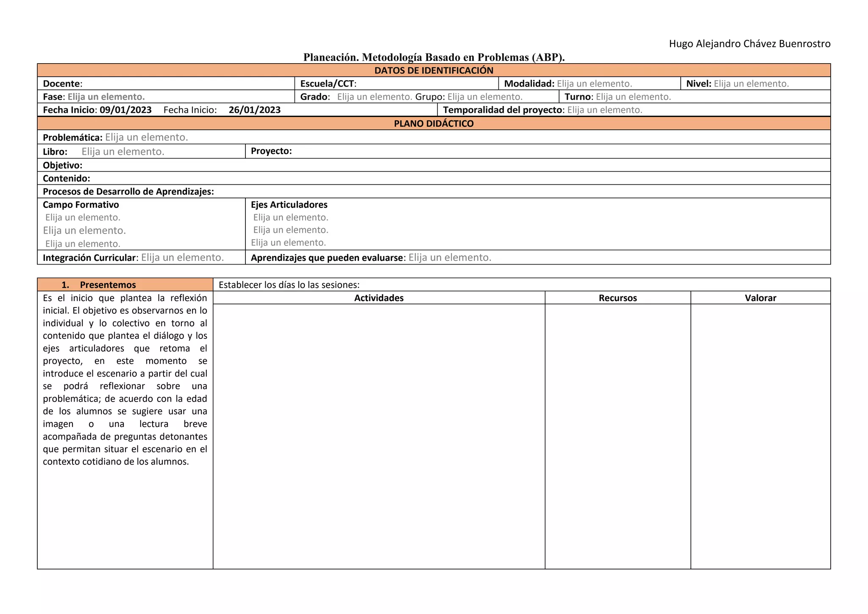The height and width of the screenshot is (614, 868).
Task: Open Aprendizajes que pueden evaluarse dropdown
Action: 450,257
